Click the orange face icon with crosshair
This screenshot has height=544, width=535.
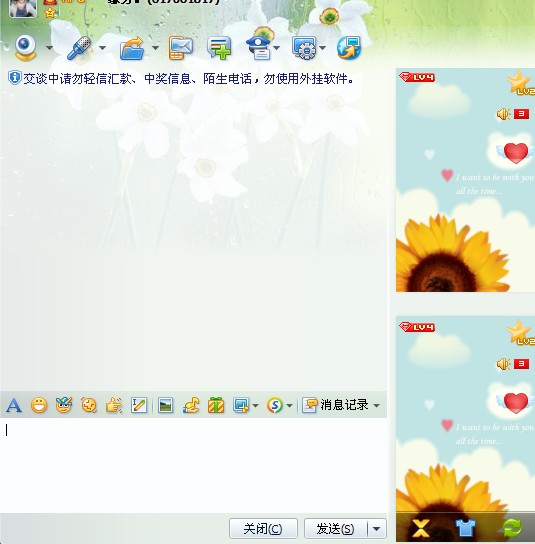point(89,405)
